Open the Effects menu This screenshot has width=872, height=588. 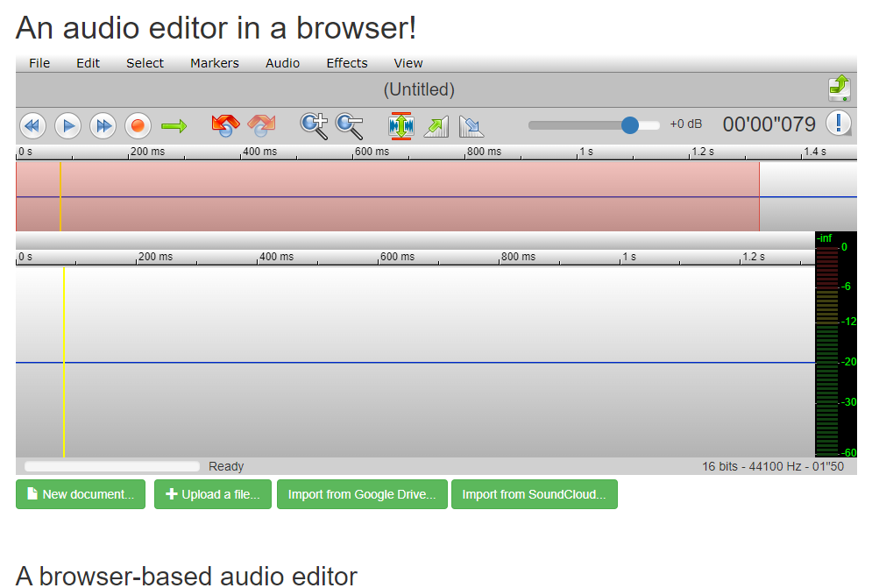tap(346, 63)
